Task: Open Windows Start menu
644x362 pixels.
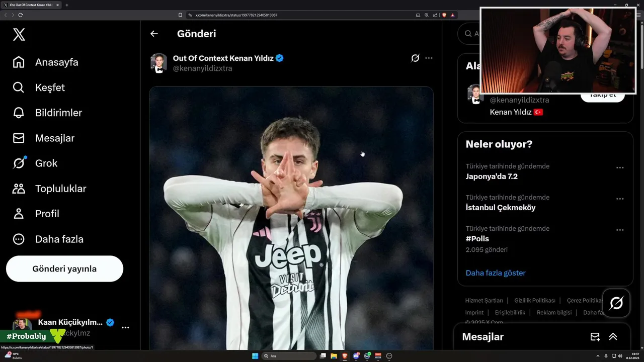Action: [x=255, y=356]
